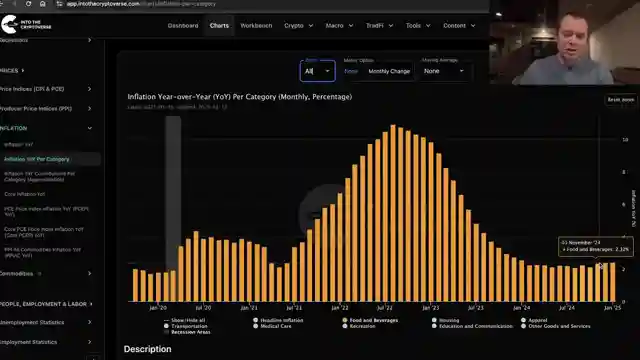Toggle Medical Care series in legend

(x=273, y=326)
